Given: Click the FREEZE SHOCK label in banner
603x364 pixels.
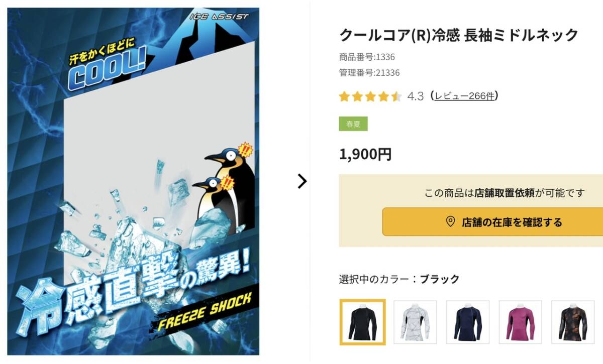Looking at the screenshot, I should coord(204,311).
